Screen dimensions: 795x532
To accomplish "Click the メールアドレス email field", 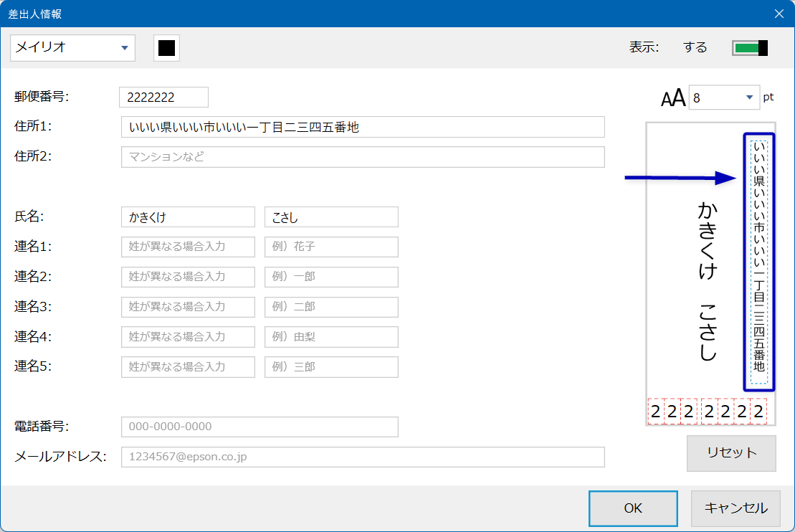I will (363, 457).
